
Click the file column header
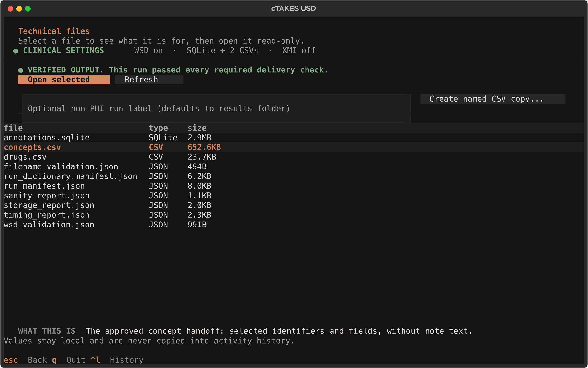point(13,128)
